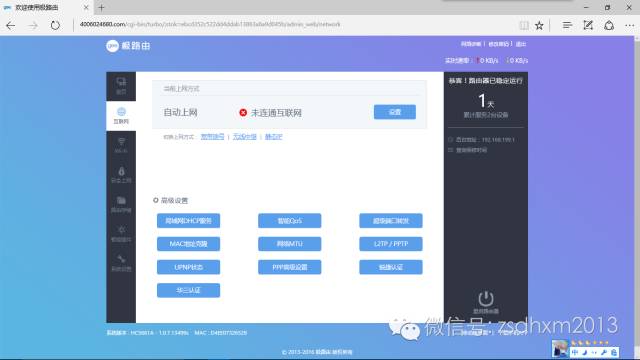The image size is (640, 360).
Task: Open the top-right blue port forwarding button
Action: click(x=391, y=221)
